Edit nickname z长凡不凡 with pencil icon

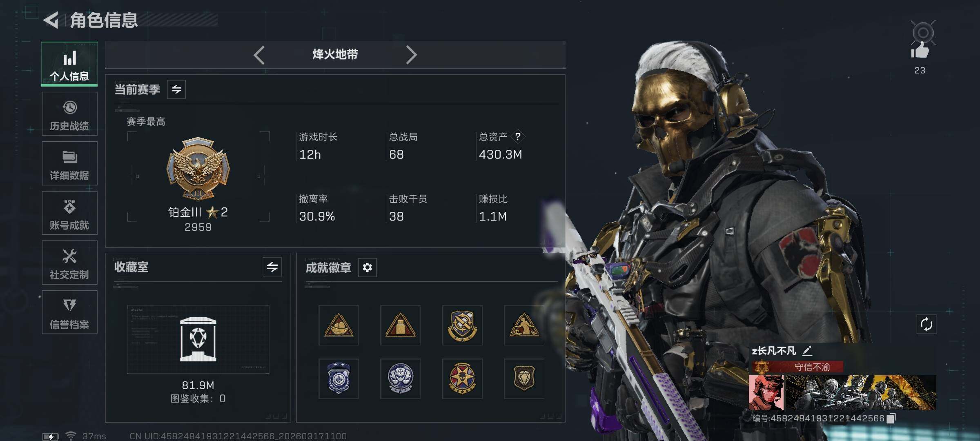pos(807,350)
